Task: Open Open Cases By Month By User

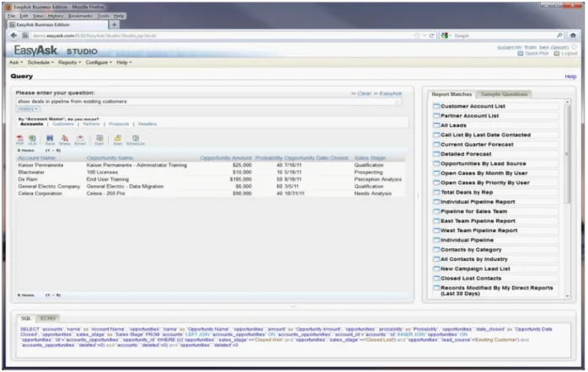Action: (484, 173)
